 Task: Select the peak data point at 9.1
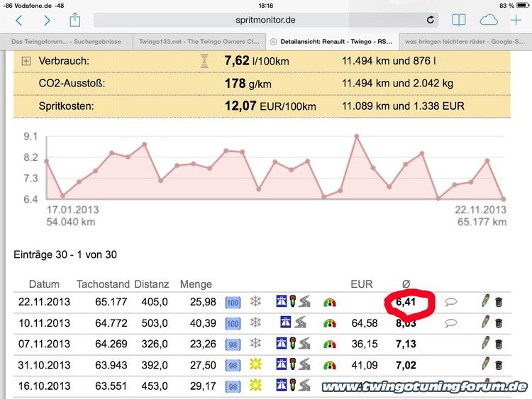click(357, 136)
